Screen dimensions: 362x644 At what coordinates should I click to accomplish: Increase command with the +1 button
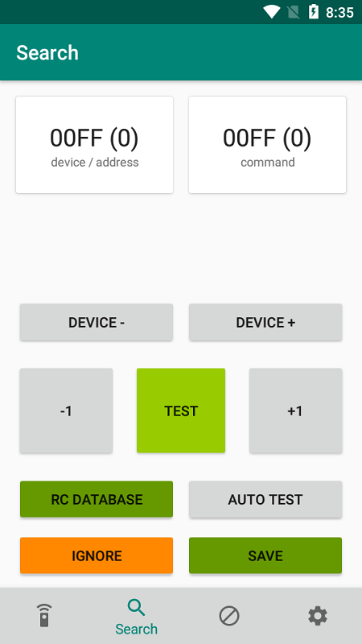point(295,411)
